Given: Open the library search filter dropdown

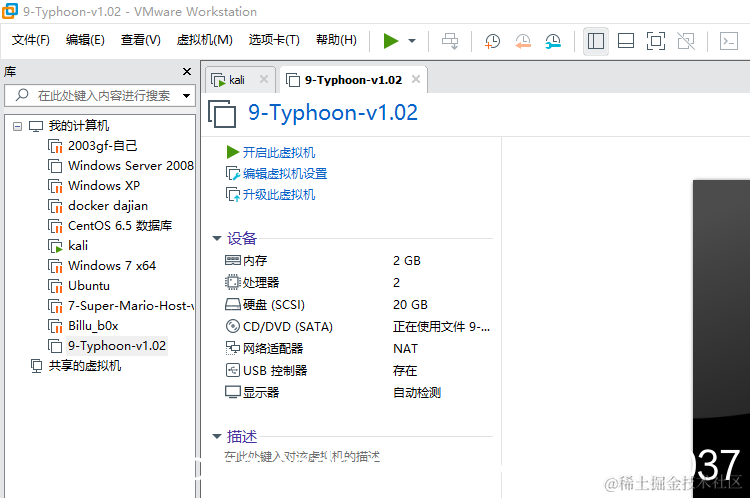Looking at the screenshot, I should coord(187,96).
